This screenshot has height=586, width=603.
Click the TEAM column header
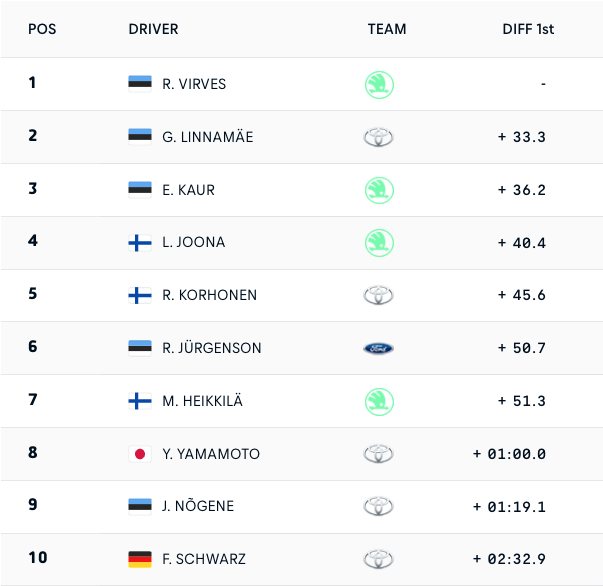coord(387,29)
